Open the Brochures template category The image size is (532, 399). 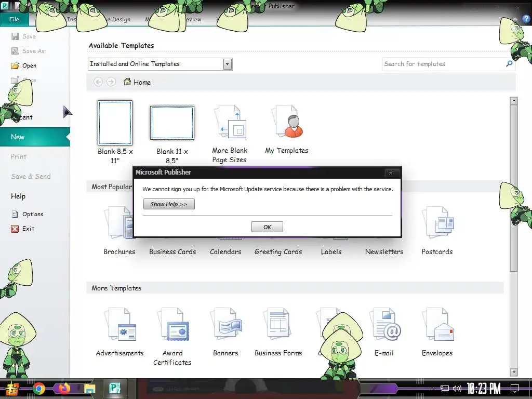[x=119, y=230]
